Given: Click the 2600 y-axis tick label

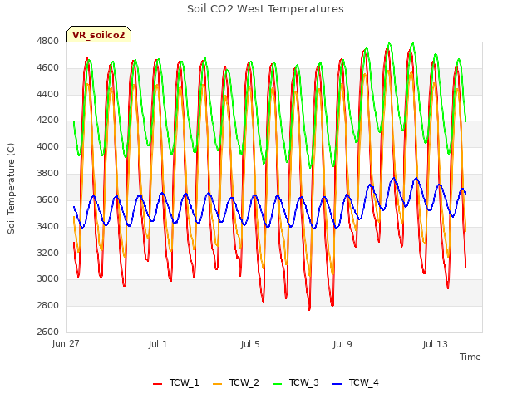Looking at the screenshot, I should pyautogui.click(x=48, y=332).
